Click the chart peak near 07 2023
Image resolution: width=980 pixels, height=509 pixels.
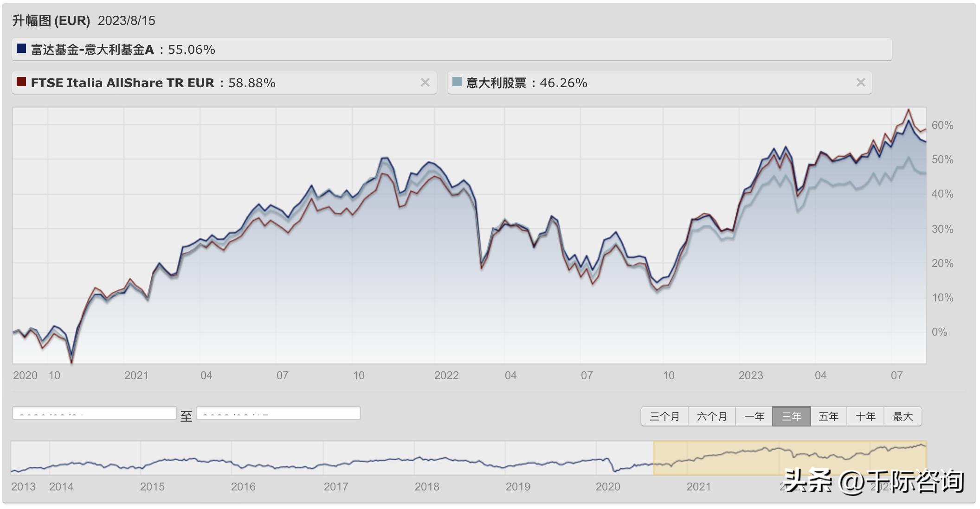coord(908,110)
